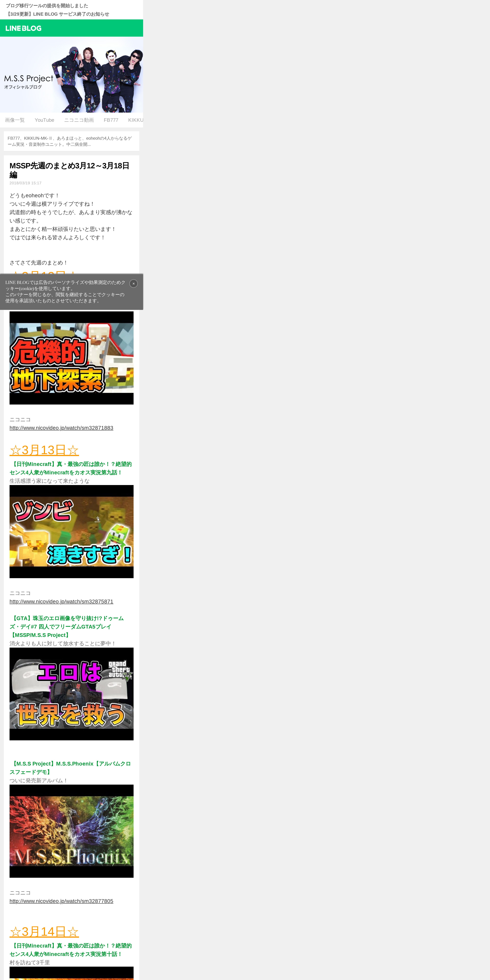The image size is (490, 980).
Task: Click the M.S.S Project header banner image
Action: coord(71,75)
